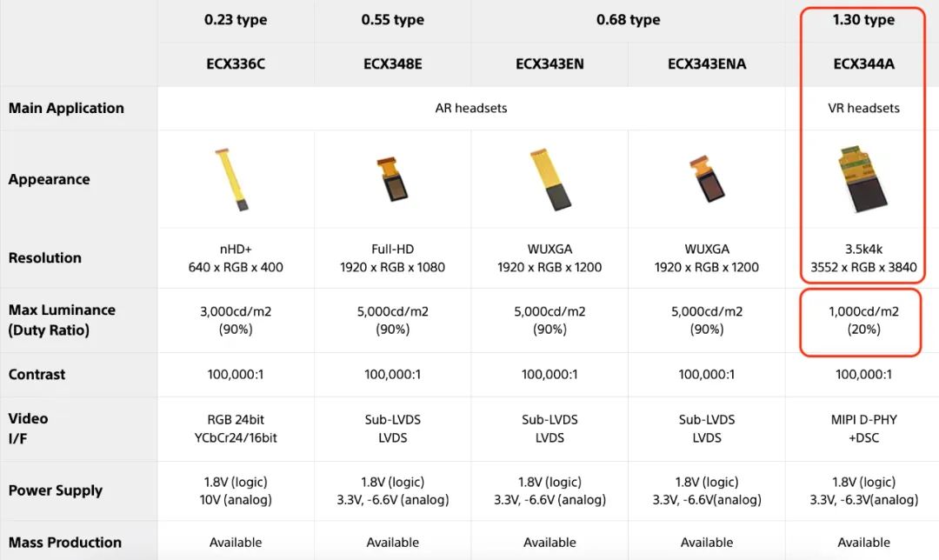Click the Mass Production row label
Screen dimensions: 939x560
65,542
